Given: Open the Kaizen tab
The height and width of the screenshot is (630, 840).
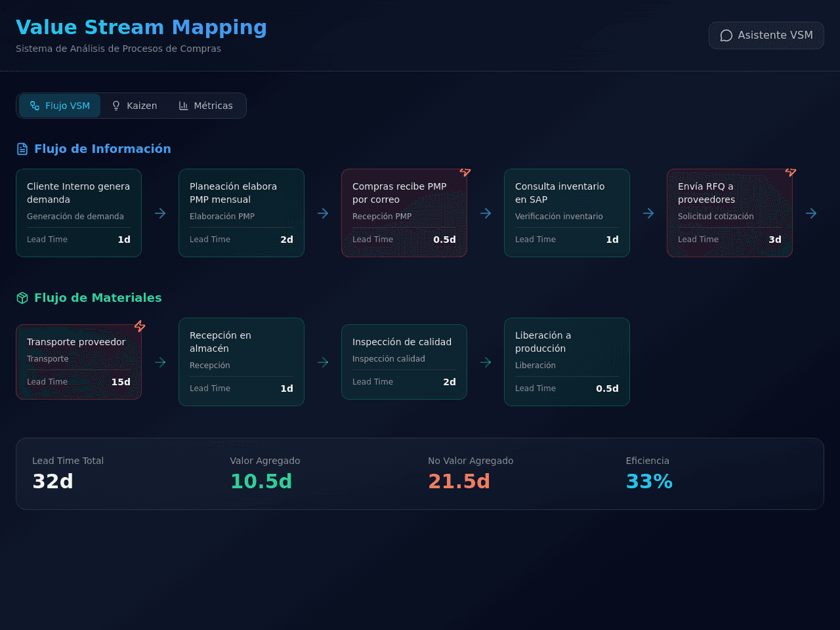Looking at the screenshot, I should [134, 106].
